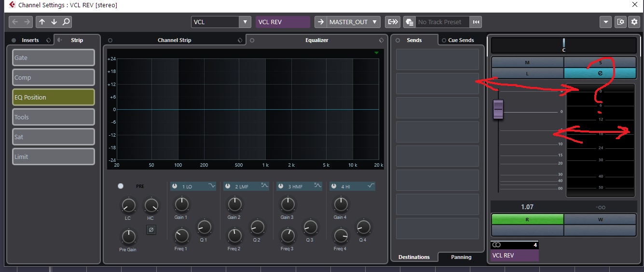The image size is (644, 272).
Task: Click the magnifier search channel icon
Action: tap(66, 22)
